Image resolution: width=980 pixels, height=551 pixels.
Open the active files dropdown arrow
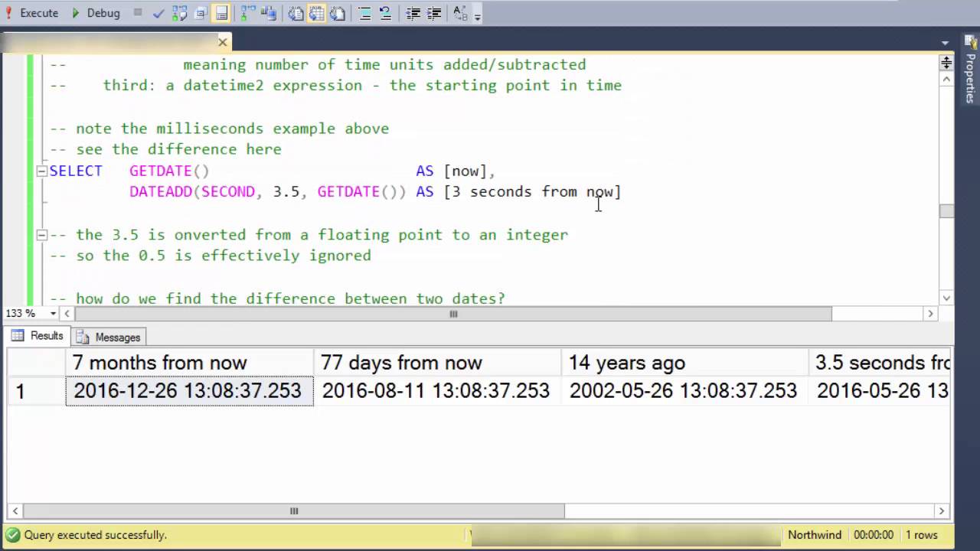(x=946, y=44)
